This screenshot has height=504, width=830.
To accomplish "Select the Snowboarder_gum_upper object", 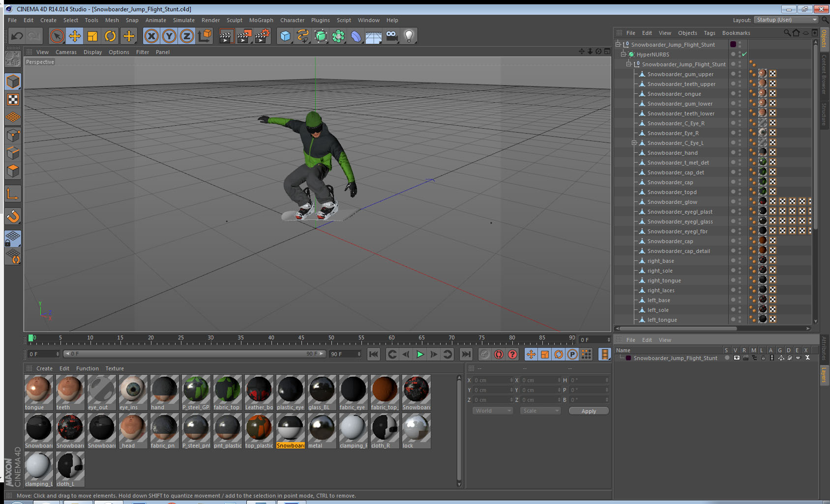I will tap(680, 74).
